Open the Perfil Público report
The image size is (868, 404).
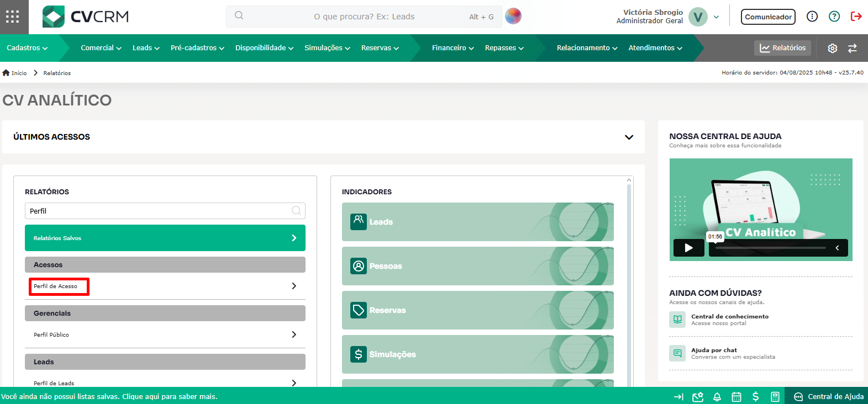coord(165,334)
